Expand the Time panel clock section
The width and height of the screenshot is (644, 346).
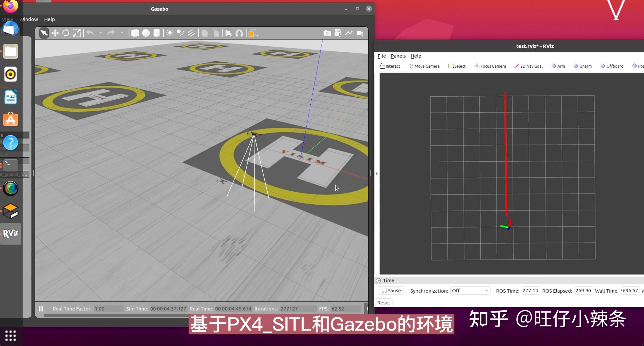[378, 280]
